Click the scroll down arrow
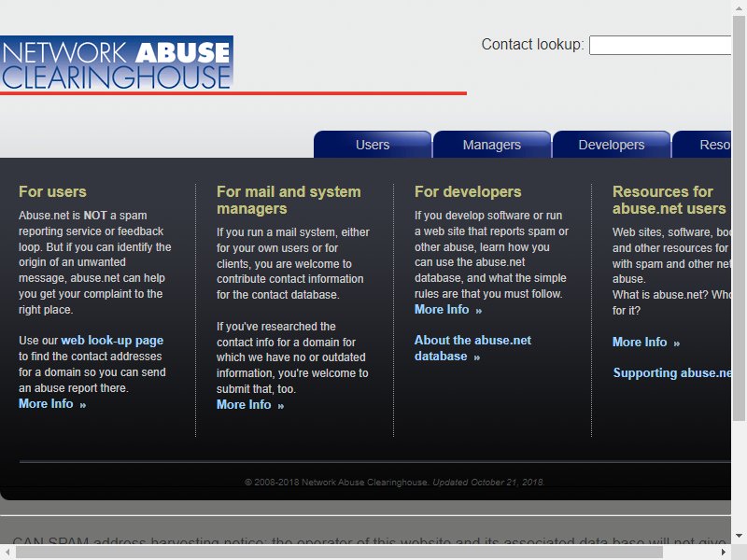This screenshot has width=747, height=560. click(739, 535)
